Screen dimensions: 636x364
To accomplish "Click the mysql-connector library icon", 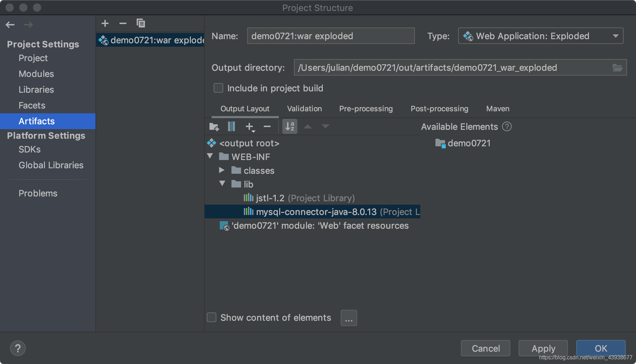I will [248, 212].
